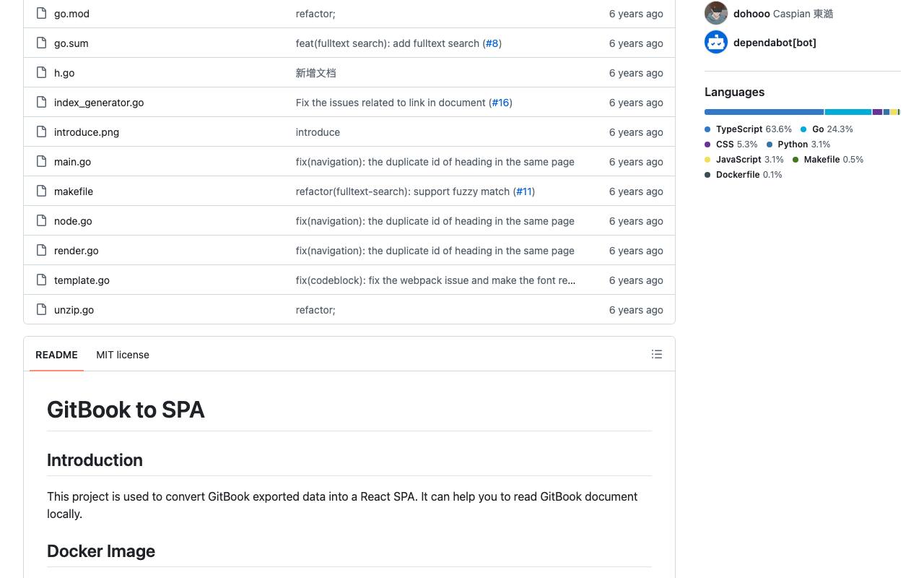924x578 pixels.
Task: Select Python 3.1% language entry
Action: [x=798, y=144]
